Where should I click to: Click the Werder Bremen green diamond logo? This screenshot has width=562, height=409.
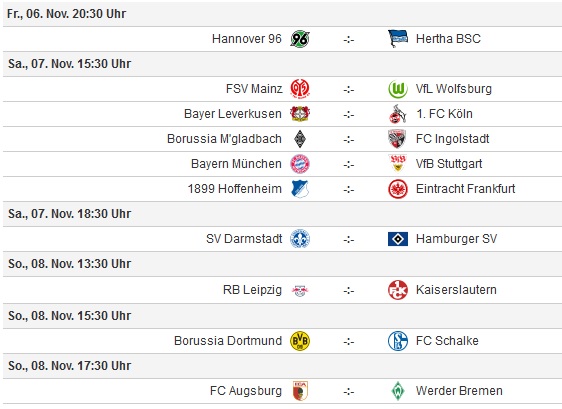[x=398, y=391]
